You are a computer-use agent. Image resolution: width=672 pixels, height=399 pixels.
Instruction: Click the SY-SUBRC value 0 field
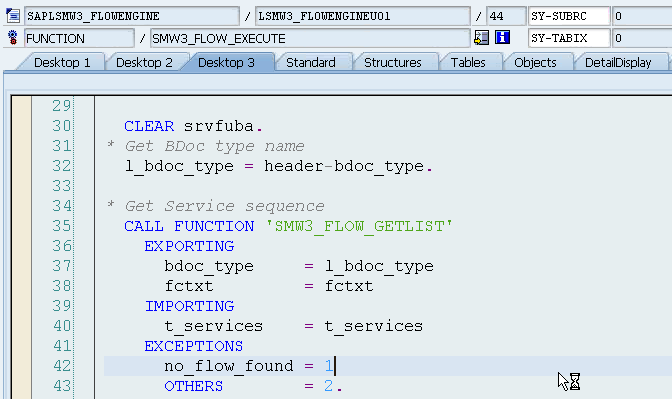click(642, 16)
